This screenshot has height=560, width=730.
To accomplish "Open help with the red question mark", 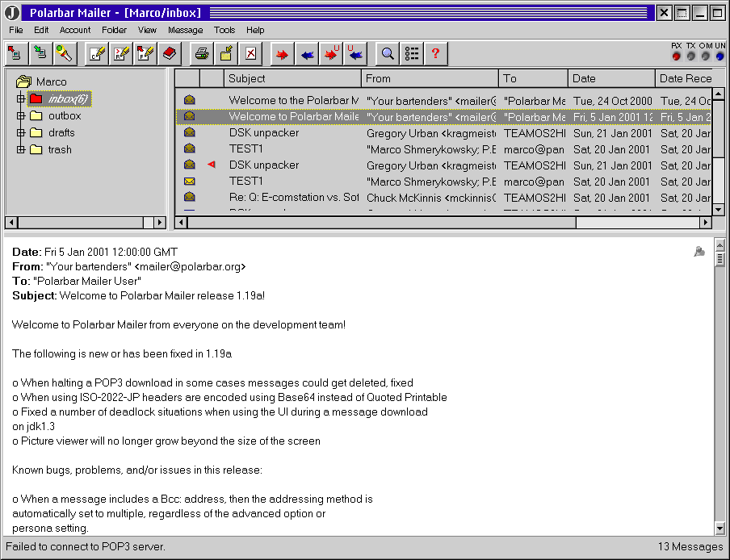I will pos(436,53).
